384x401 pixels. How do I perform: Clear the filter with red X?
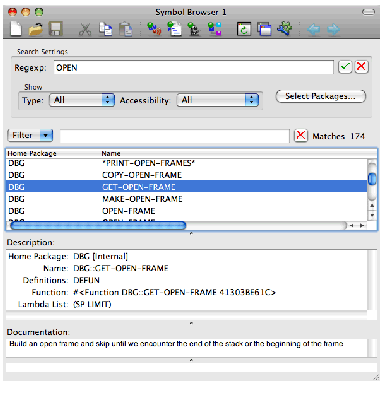(x=301, y=136)
